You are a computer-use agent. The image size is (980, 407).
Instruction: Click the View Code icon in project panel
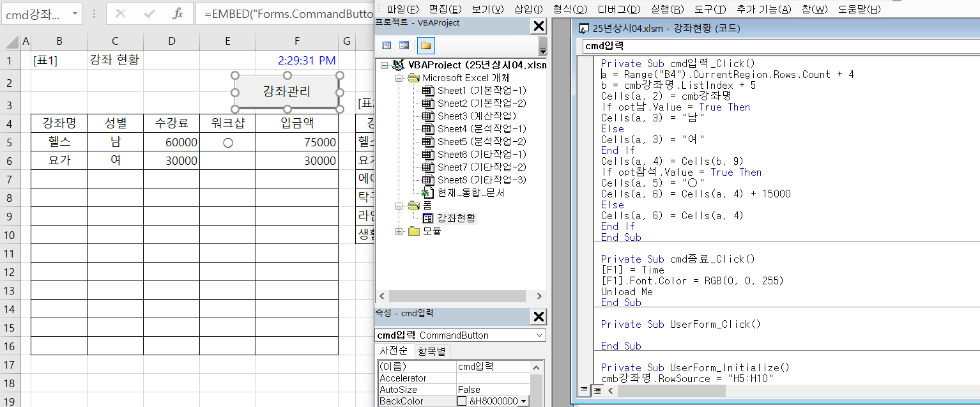[x=387, y=45]
